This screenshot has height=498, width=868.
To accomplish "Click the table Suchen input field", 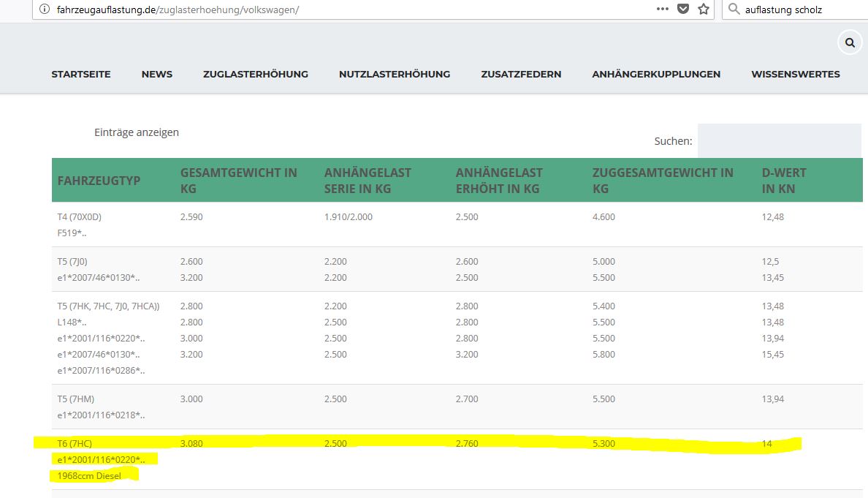I will coord(779,140).
